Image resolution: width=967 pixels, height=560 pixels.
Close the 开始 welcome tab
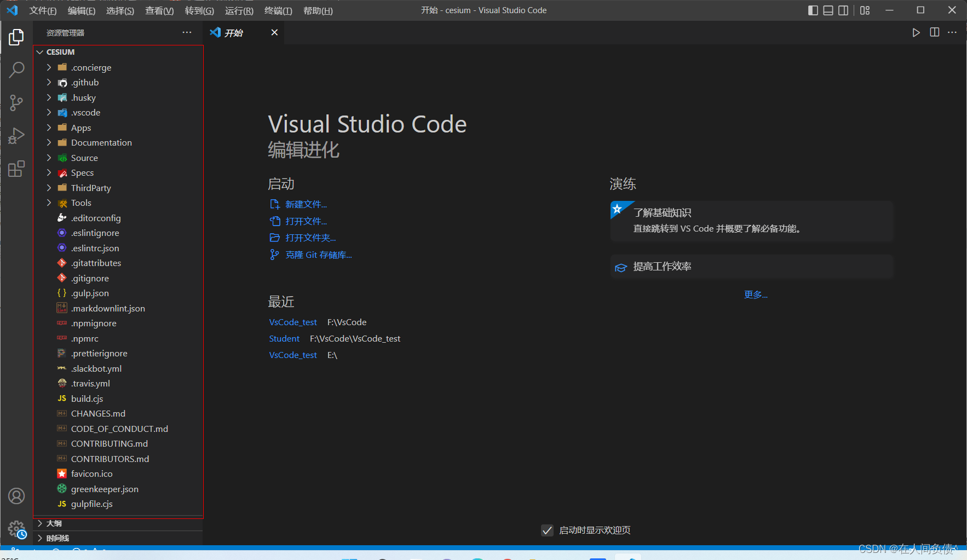coord(274,33)
